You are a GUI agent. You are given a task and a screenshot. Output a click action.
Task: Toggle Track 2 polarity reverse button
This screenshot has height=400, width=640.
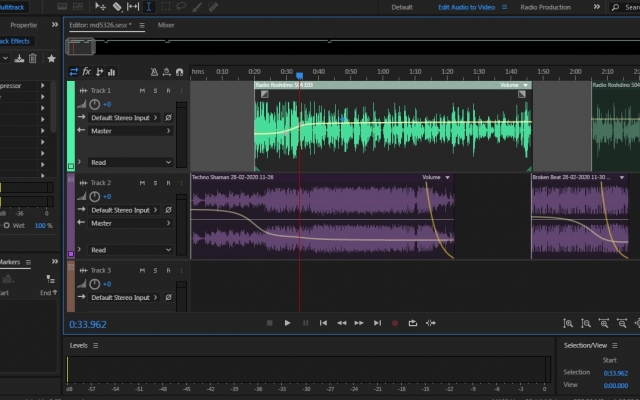click(168, 210)
